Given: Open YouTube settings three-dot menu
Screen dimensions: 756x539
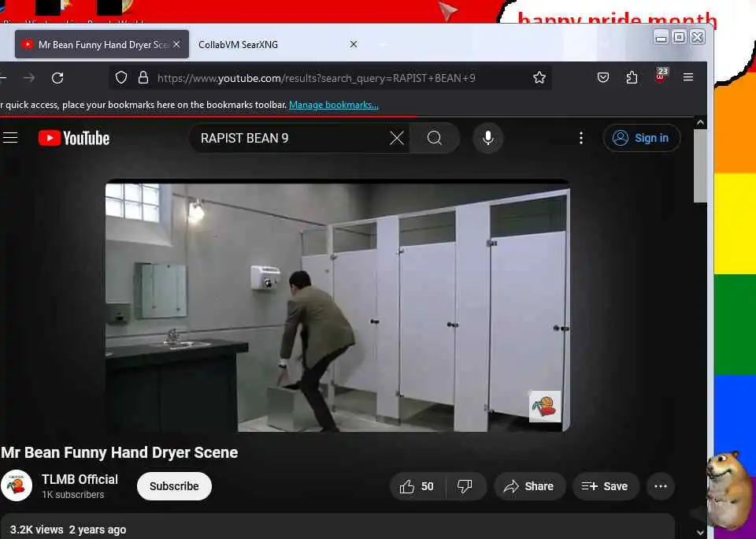Looking at the screenshot, I should click(x=581, y=139).
